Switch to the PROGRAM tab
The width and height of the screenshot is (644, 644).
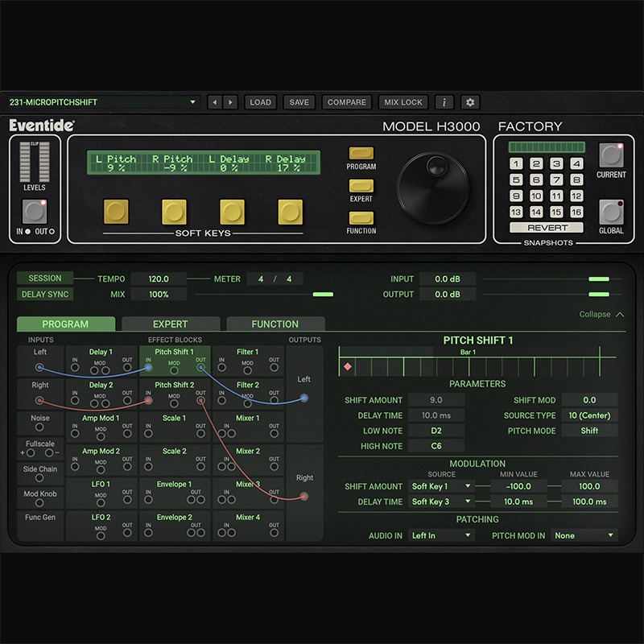[x=66, y=324]
